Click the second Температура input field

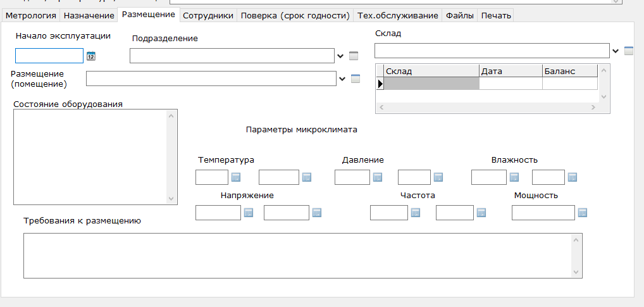point(279,177)
